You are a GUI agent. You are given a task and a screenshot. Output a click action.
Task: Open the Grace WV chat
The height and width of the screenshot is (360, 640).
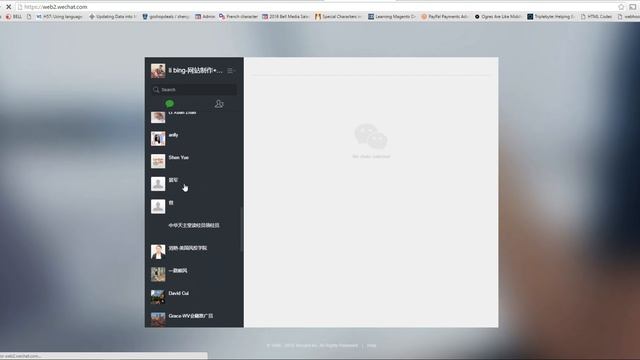tap(194, 318)
